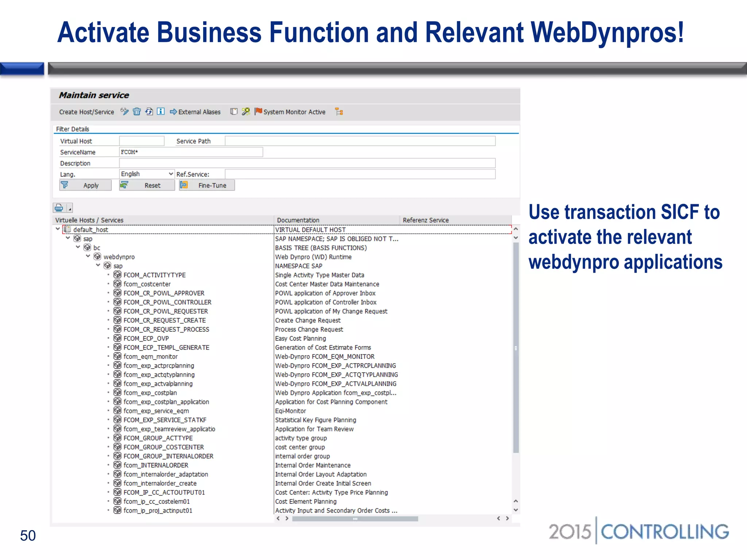Click the Delete trash can icon
Screen dimensions: 747x560
pyautogui.click(x=137, y=112)
